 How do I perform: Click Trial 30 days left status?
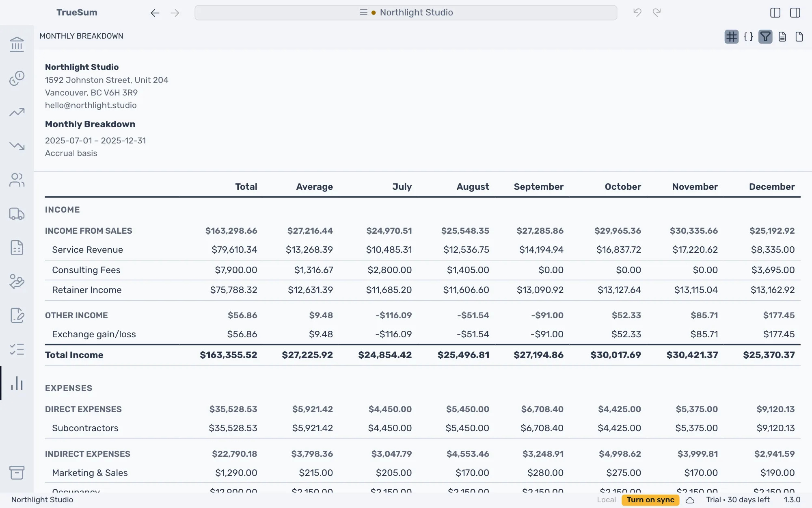[x=738, y=500]
